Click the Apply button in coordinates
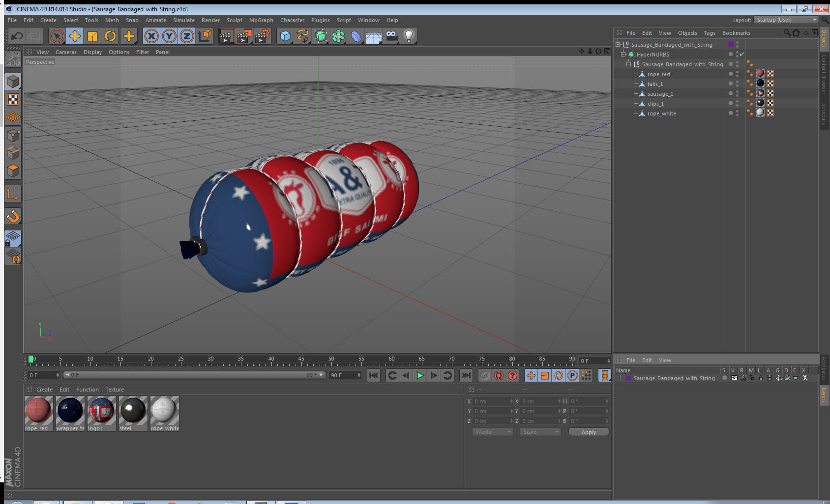Image resolution: width=830 pixels, height=504 pixels. coord(589,432)
